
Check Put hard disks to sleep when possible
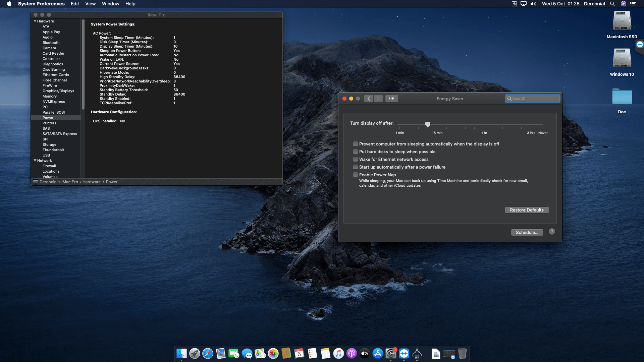pyautogui.click(x=356, y=152)
